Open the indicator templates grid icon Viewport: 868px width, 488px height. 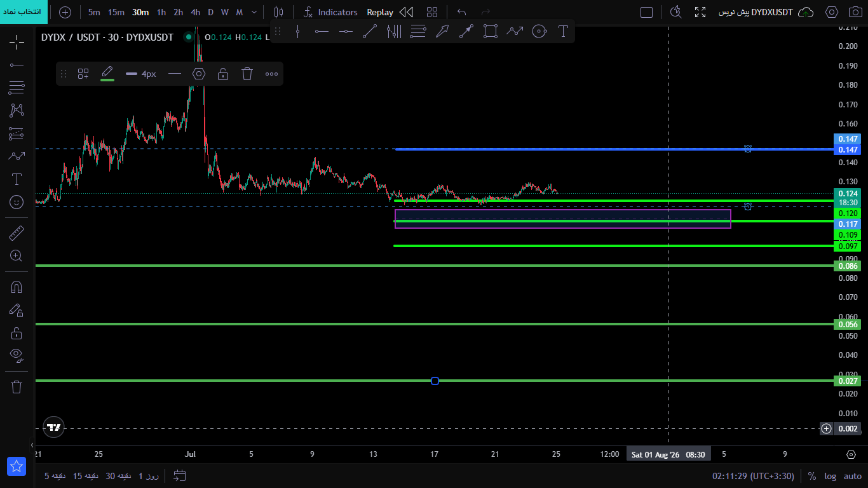[x=432, y=12]
